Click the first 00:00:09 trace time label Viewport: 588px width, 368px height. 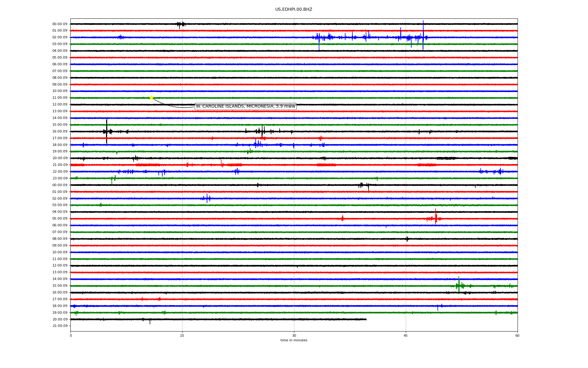pos(60,24)
